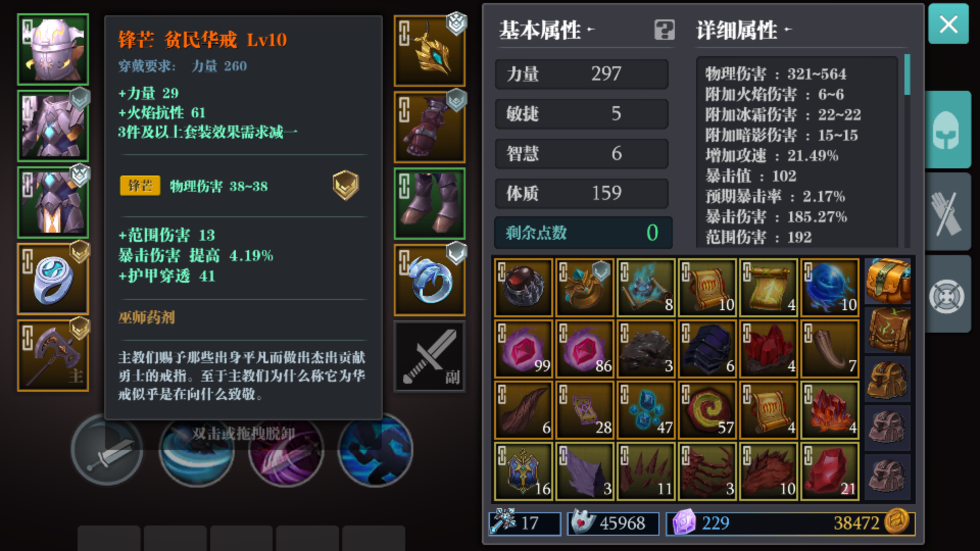The image size is (980, 551).
Task: Click the red gem stack of 99
Action: point(524,349)
